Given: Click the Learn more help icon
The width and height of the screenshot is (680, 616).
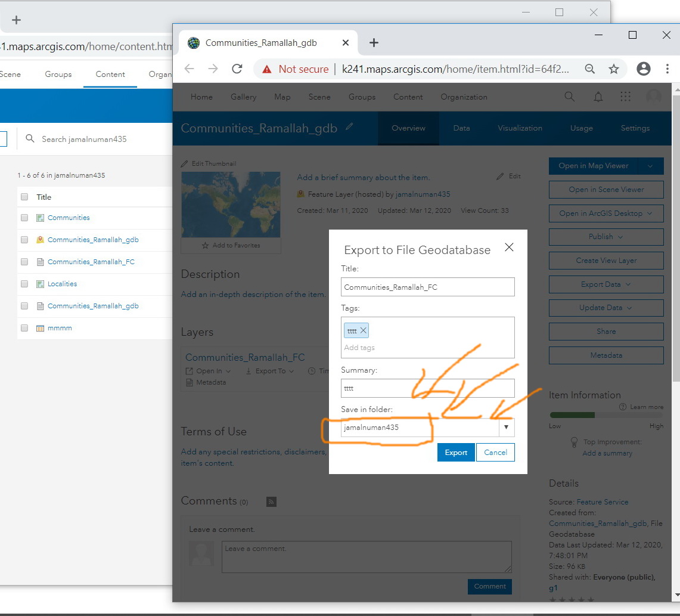Looking at the screenshot, I should pyautogui.click(x=623, y=407).
